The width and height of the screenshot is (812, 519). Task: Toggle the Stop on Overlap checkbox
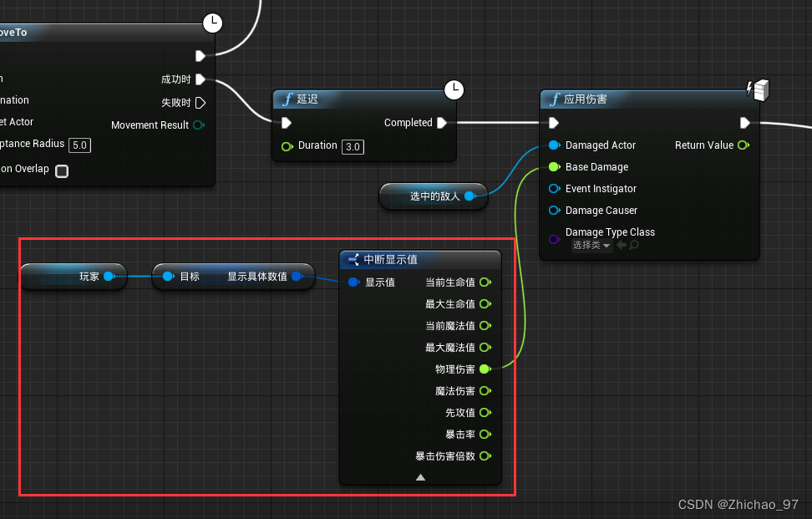point(61,170)
